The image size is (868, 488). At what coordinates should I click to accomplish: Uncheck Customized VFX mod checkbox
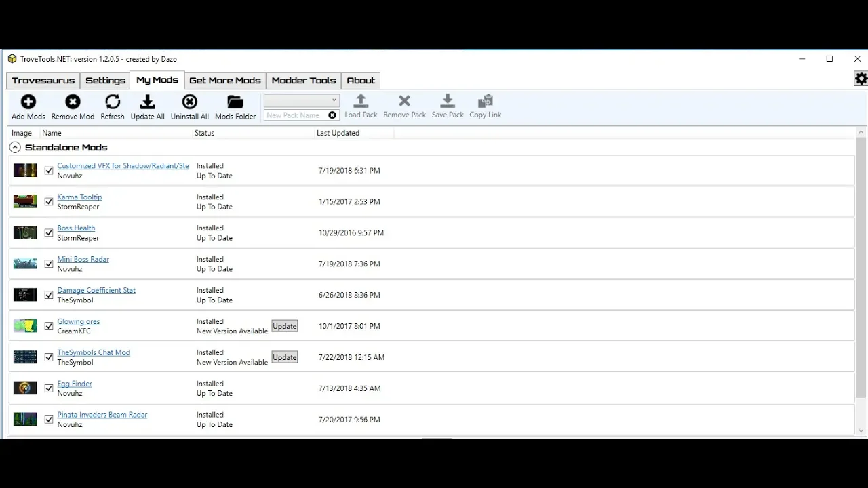(x=49, y=171)
